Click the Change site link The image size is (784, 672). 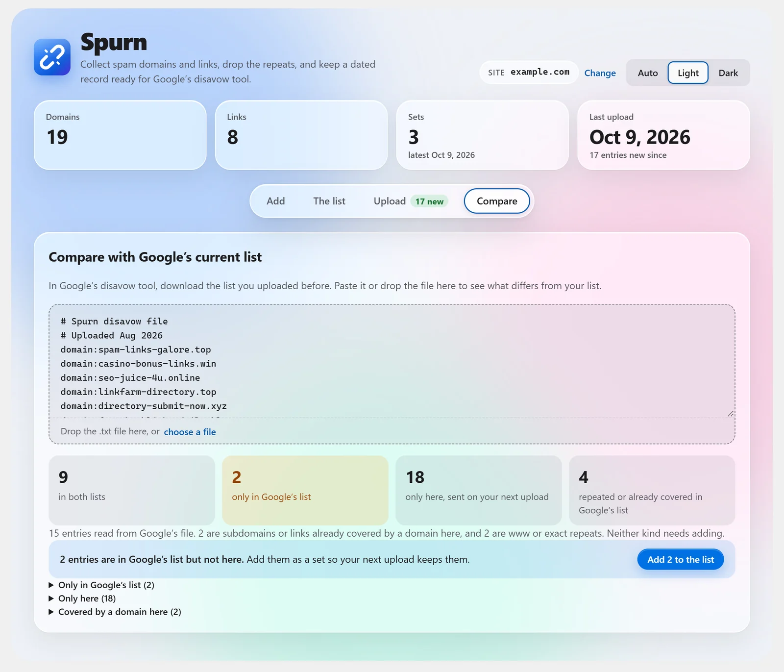pos(600,73)
